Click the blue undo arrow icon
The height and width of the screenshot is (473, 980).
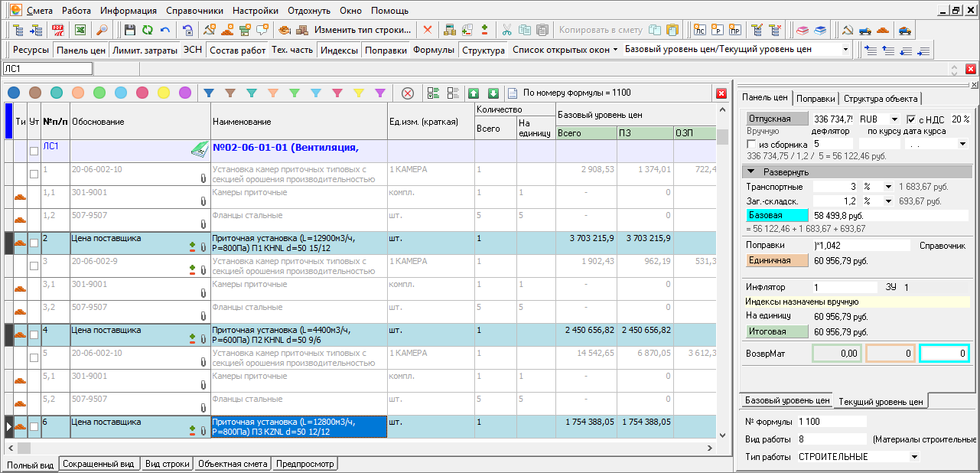click(x=164, y=31)
